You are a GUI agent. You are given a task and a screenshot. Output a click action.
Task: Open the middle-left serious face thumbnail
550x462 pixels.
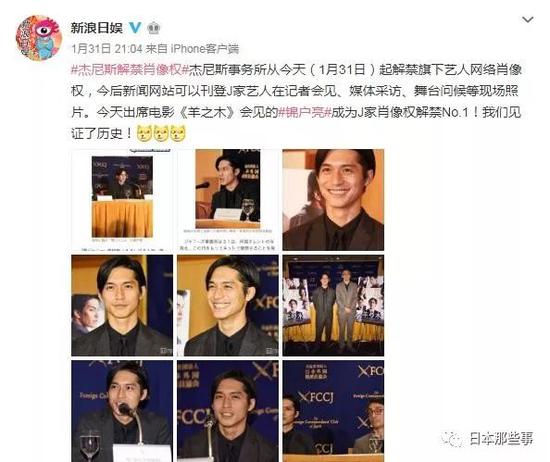tap(122, 306)
